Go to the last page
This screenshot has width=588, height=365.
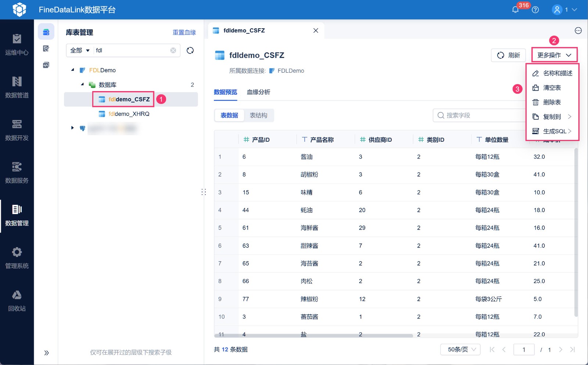[x=572, y=350]
